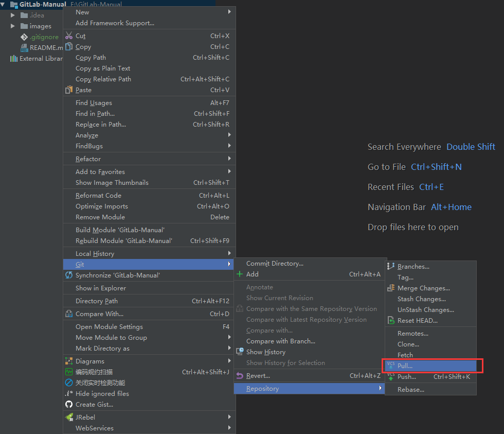Screen dimensions: 504x434
Task: Click the Synchronize 'GitLab-Manual' refresh icon
Action: [x=69, y=275]
